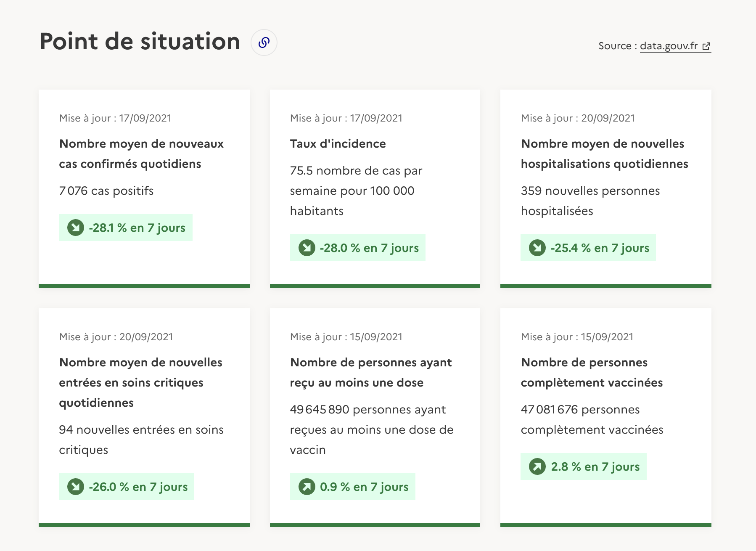Open the data.gouv.fr source link
This screenshot has width=756, height=551.
[675, 46]
